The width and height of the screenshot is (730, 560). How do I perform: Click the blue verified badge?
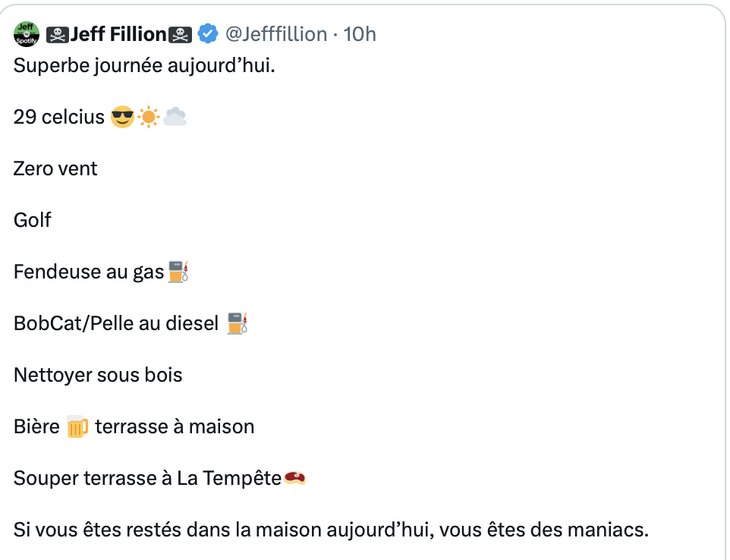[208, 34]
